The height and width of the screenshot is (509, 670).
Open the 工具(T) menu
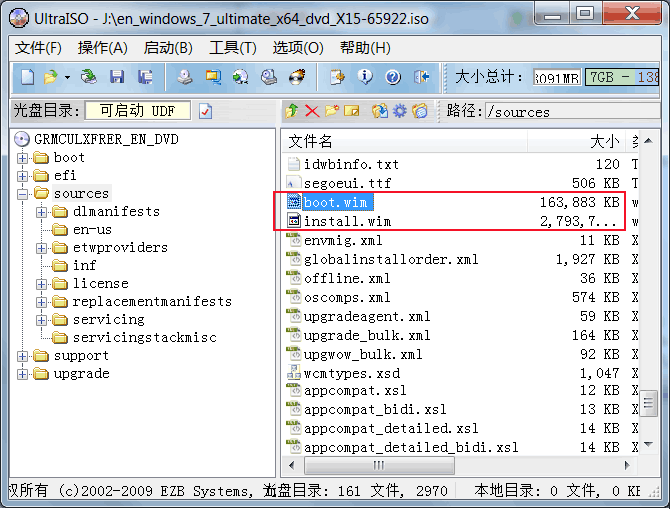tap(232, 48)
